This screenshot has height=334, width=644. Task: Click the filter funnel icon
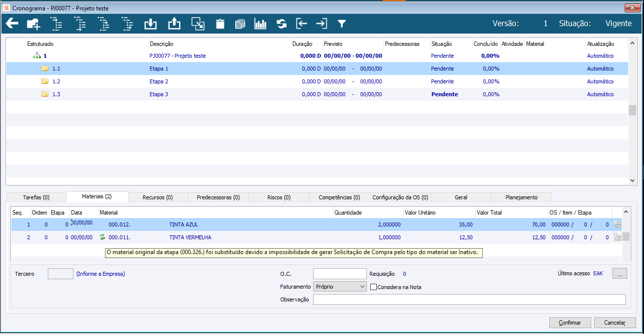341,24
